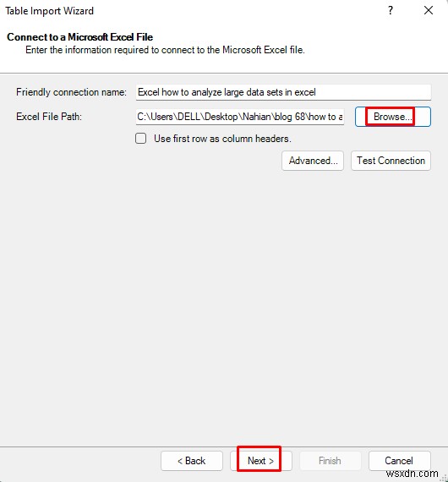Click the Browse... button
The height and width of the screenshot is (482, 448).
coord(393,117)
